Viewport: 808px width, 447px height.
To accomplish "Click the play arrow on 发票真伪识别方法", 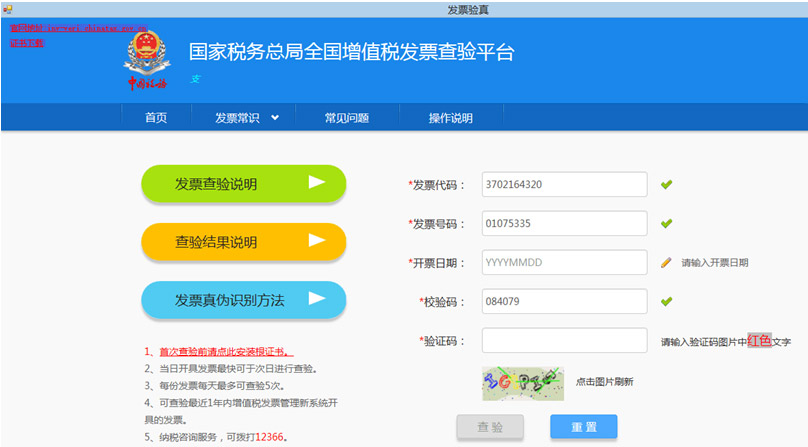I will point(316,298).
